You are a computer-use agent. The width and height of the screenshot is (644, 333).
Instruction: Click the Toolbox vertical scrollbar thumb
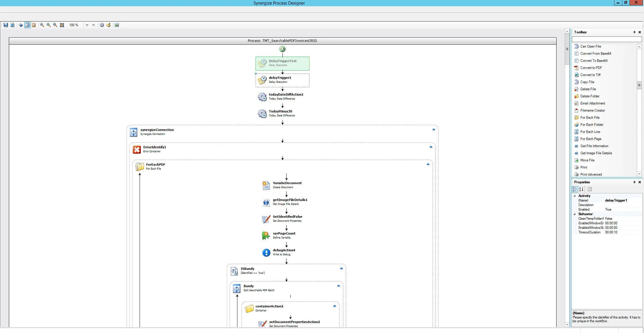click(x=639, y=85)
